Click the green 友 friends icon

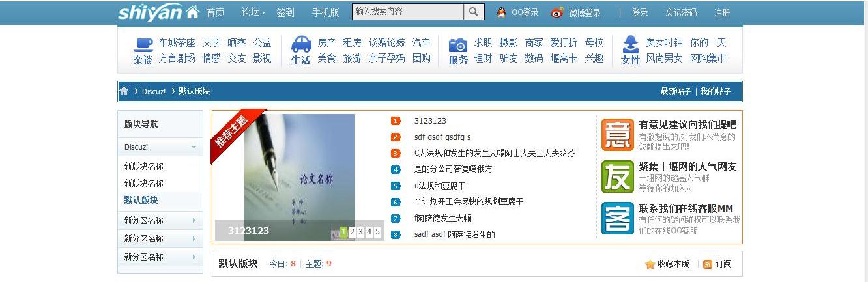point(617,176)
